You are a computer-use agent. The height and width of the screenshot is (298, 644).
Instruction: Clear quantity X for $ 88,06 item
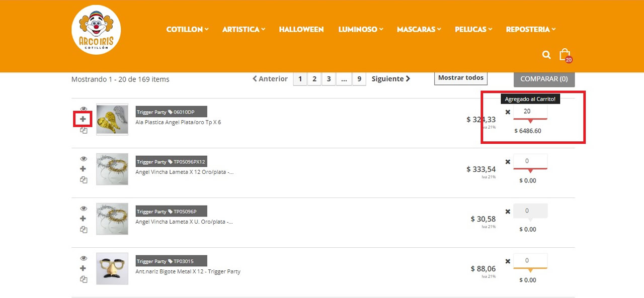[508, 261]
